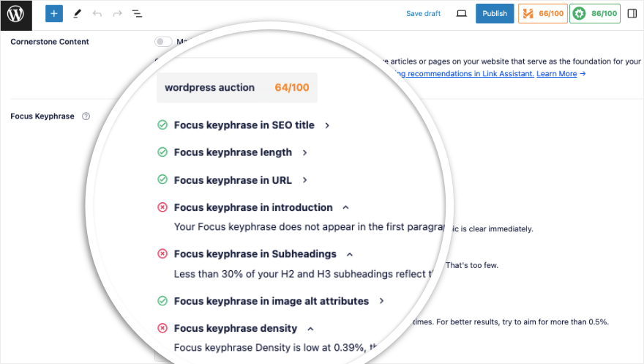This screenshot has width=644, height=364.
Task: Click green check beside SEO title item
Action: click(x=162, y=125)
